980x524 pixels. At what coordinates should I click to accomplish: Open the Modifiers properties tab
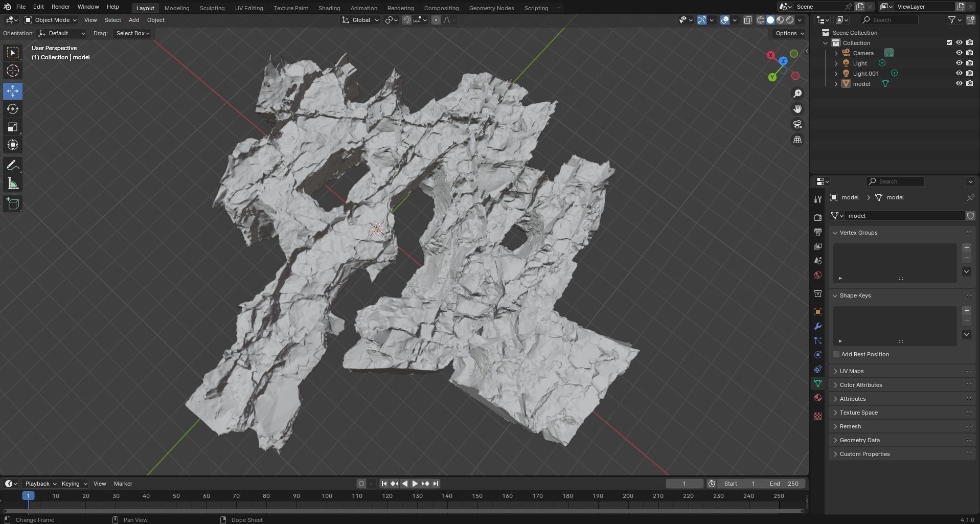click(818, 326)
